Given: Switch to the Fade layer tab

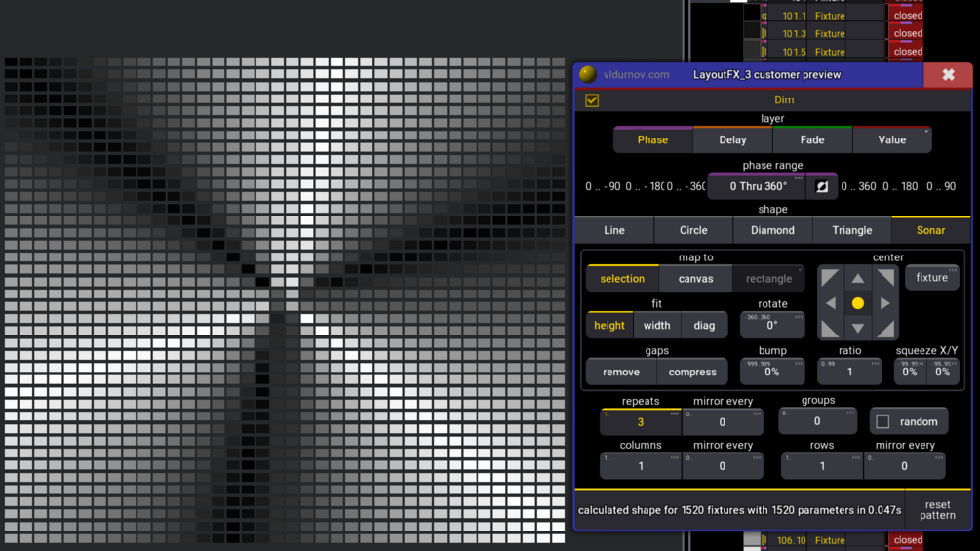Looking at the screenshot, I should tap(812, 139).
